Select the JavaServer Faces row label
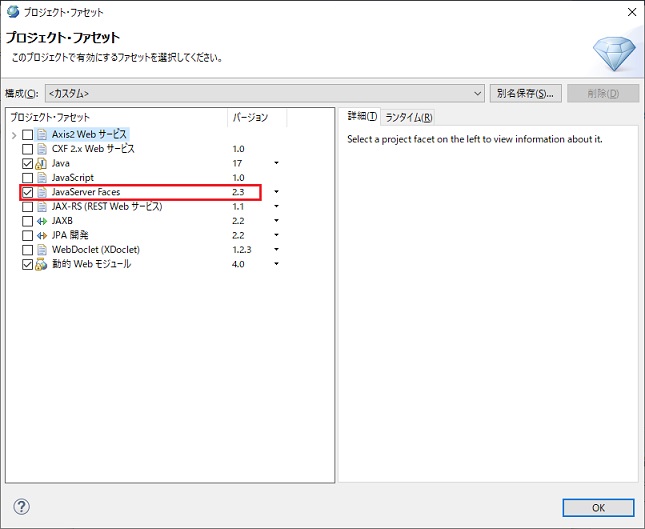 (x=86, y=192)
